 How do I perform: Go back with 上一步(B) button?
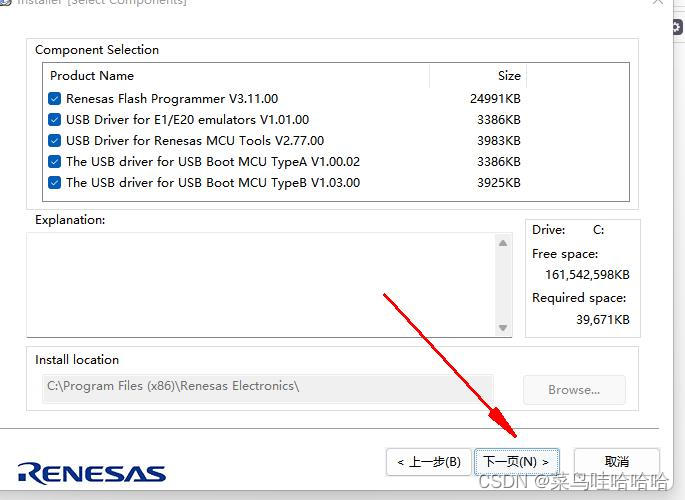coord(429,462)
